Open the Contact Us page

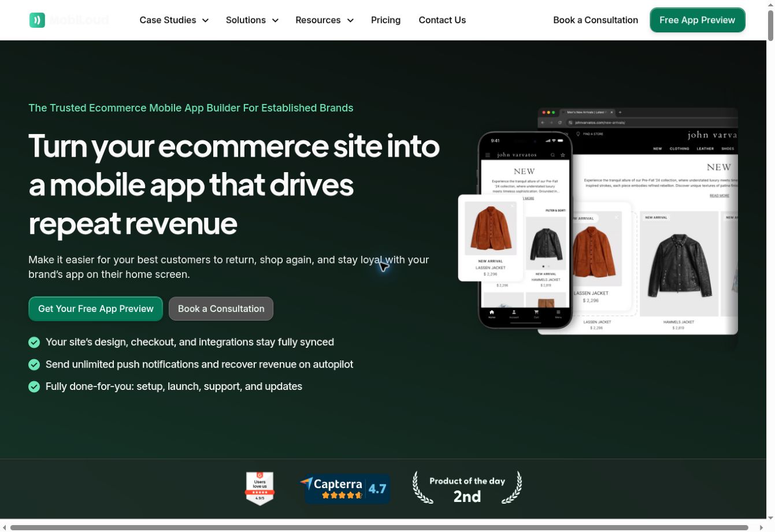click(x=442, y=20)
